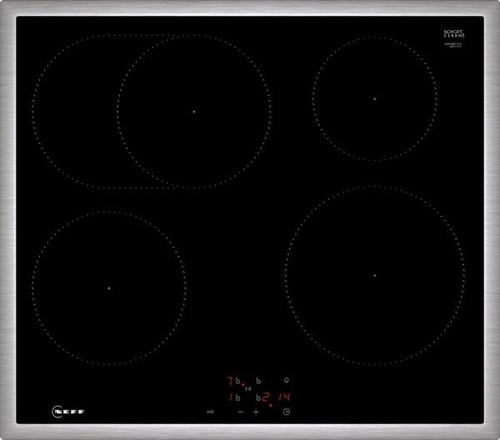Select the rear-right zone symbol
Image resolution: width=500 pixels, height=440 pixels.
point(258,381)
